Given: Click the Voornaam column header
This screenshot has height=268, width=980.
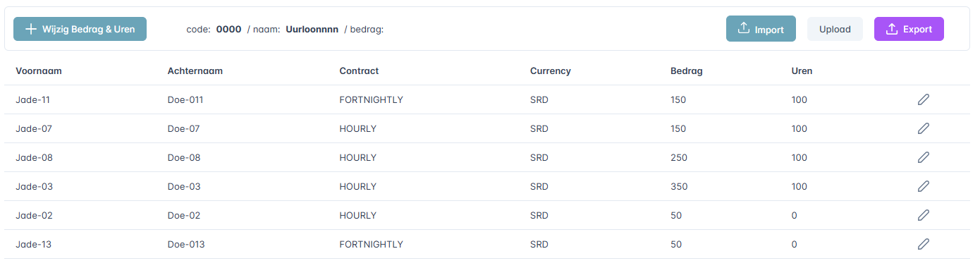Looking at the screenshot, I should coord(39,71).
